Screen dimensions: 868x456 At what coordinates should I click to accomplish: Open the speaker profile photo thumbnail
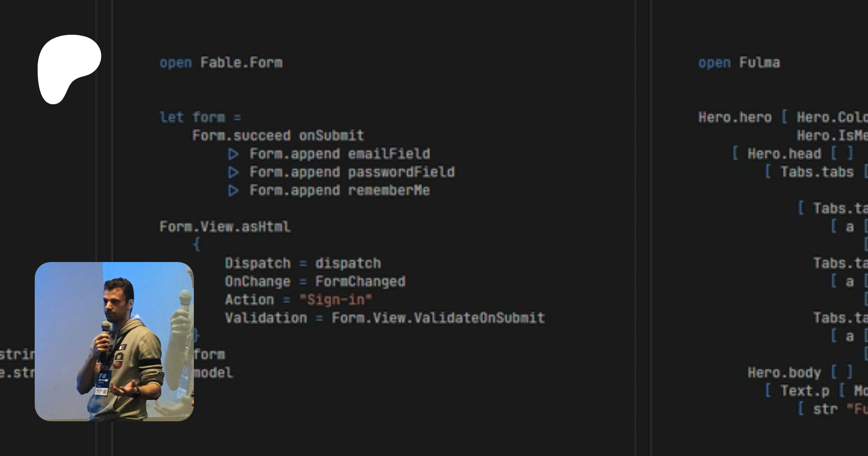point(114,341)
